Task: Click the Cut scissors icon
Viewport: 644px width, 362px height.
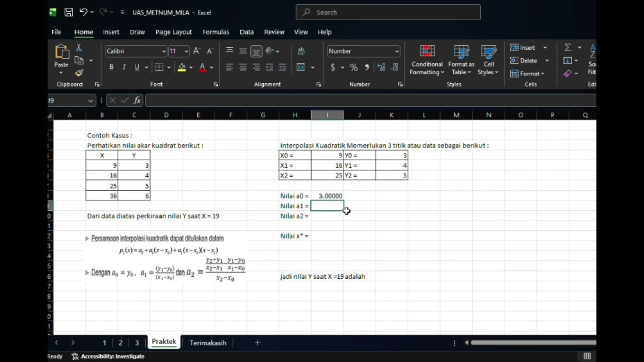Action: point(78,48)
